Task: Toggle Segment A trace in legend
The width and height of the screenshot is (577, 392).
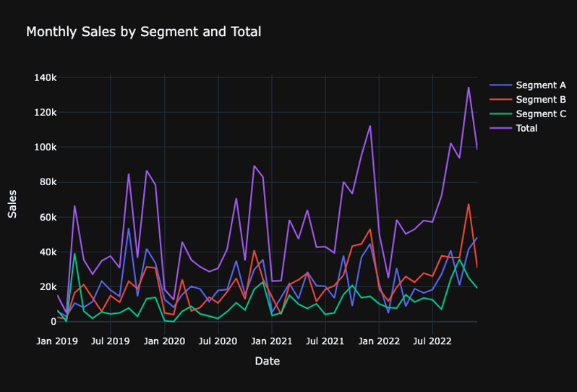Action: (528, 85)
